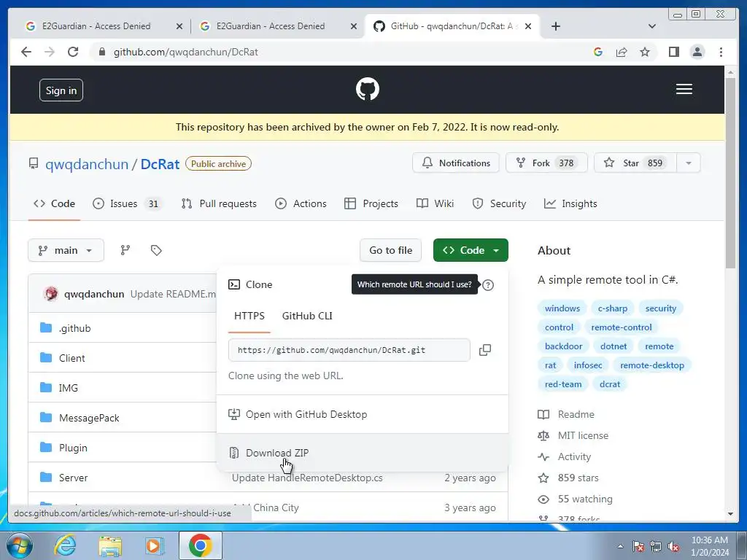
Task: Open the DcRat repository name link
Action: tap(160, 164)
